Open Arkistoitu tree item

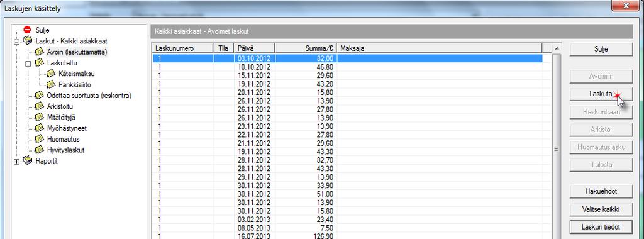[x=60, y=106]
